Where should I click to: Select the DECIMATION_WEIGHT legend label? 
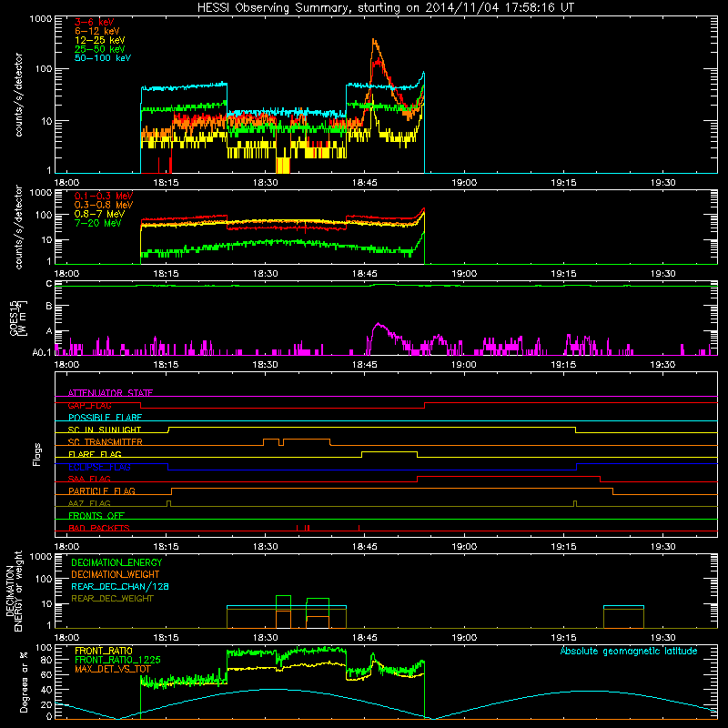[x=116, y=574]
